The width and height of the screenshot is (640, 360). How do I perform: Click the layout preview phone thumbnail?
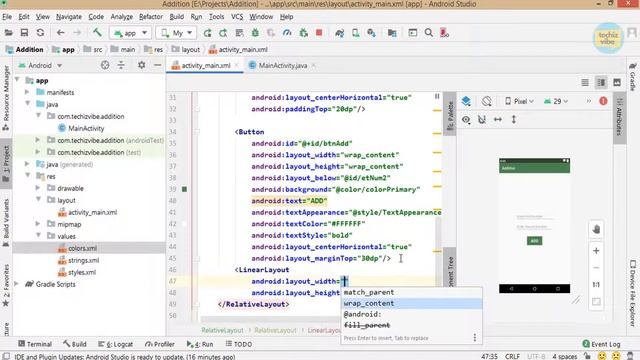pyautogui.click(x=534, y=225)
